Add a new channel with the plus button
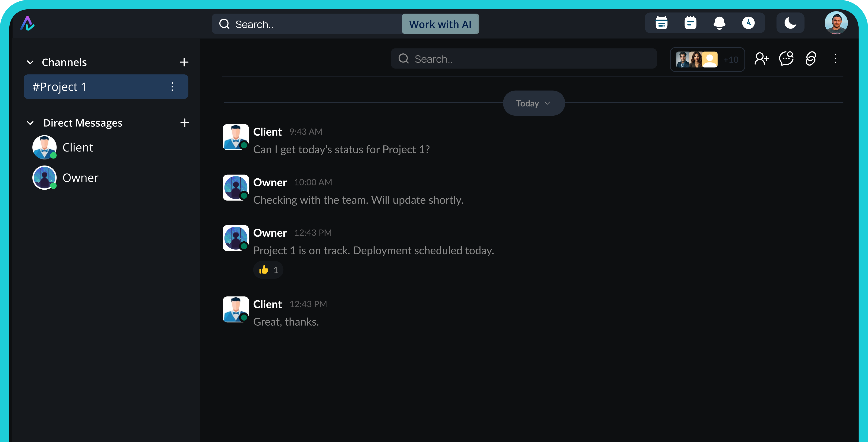 tap(184, 62)
